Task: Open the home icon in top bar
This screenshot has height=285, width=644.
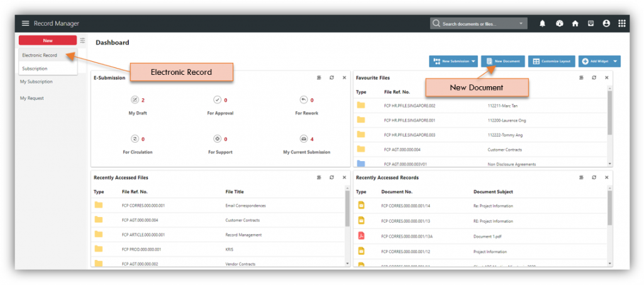Action: pyautogui.click(x=575, y=23)
